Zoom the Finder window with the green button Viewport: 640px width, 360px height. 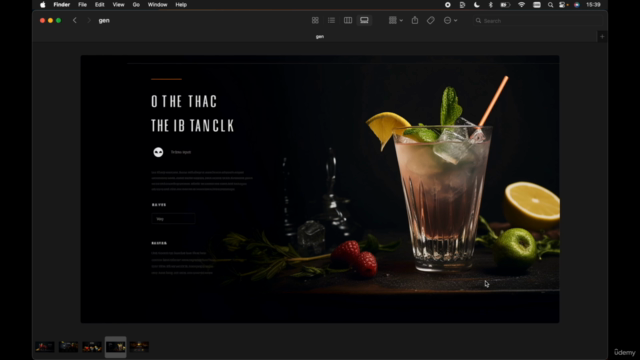(x=59, y=20)
